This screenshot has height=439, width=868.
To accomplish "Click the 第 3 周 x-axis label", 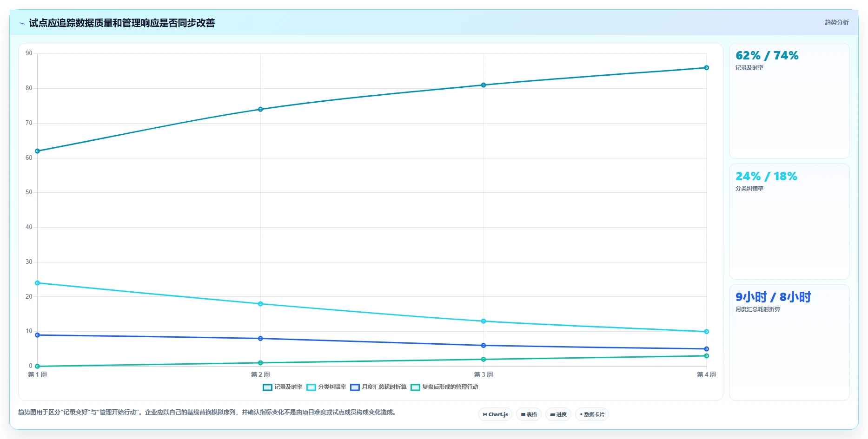I will coord(484,374).
